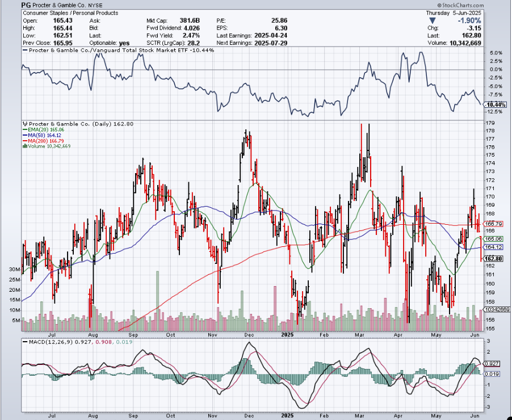This screenshot has width=512, height=420.
Task: Click the Last Earnings date 2025-04-24
Action: pyautogui.click(x=270, y=36)
